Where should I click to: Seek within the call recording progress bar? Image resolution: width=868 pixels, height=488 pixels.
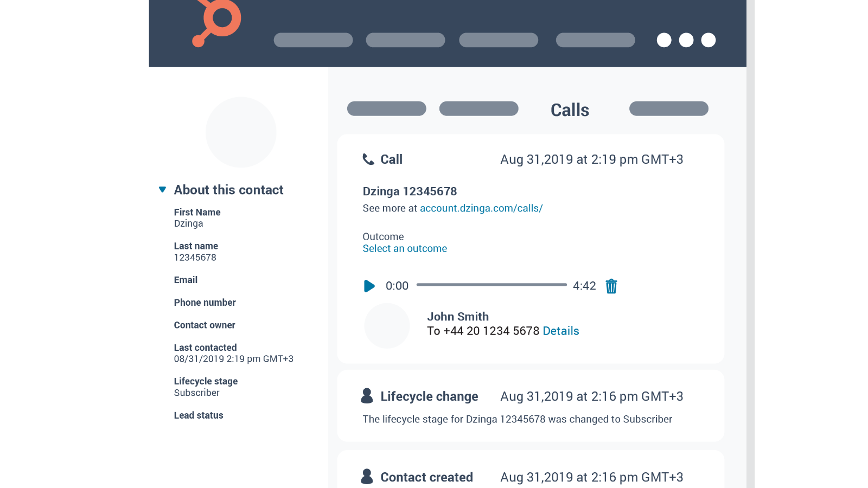[x=492, y=285]
